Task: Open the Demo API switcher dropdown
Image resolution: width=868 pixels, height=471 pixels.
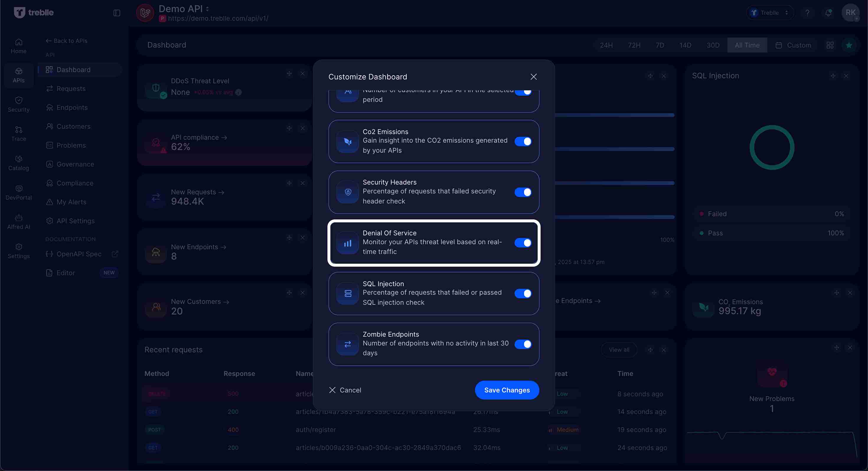Action: [207, 9]
